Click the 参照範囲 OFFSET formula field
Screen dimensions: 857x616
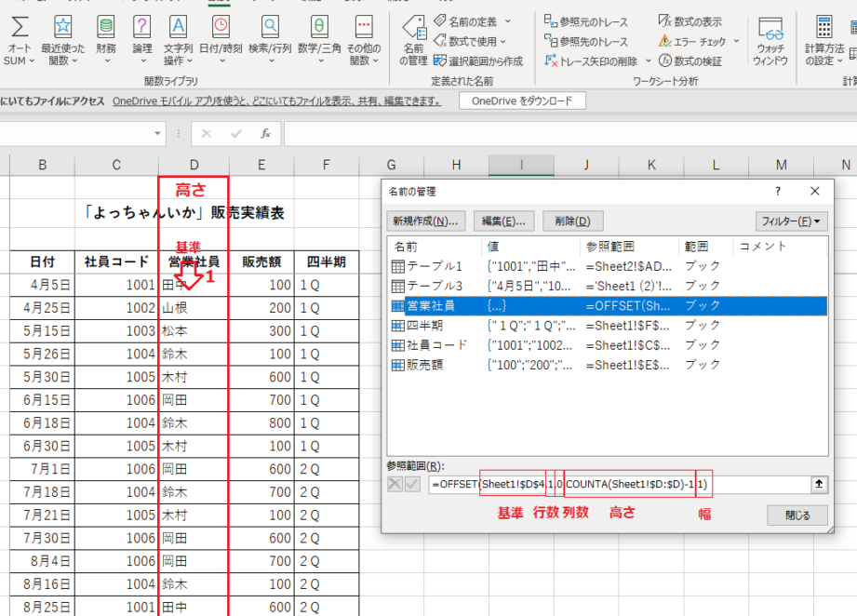pyautogui.click(x=620, y=484)
